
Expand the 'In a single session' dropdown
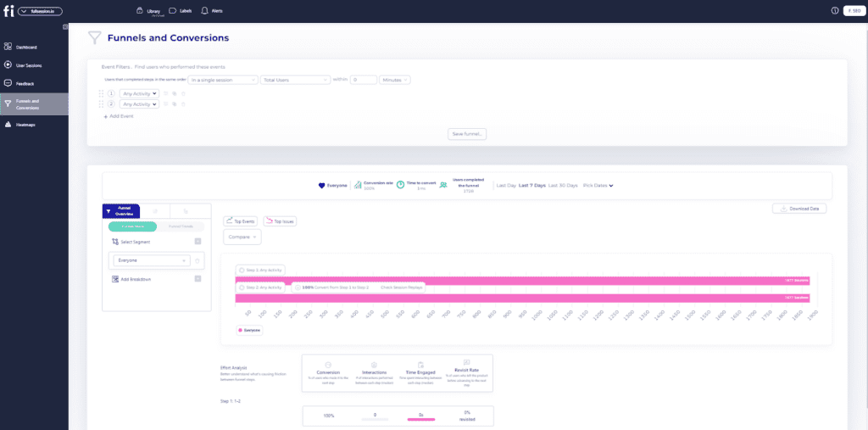224,80
